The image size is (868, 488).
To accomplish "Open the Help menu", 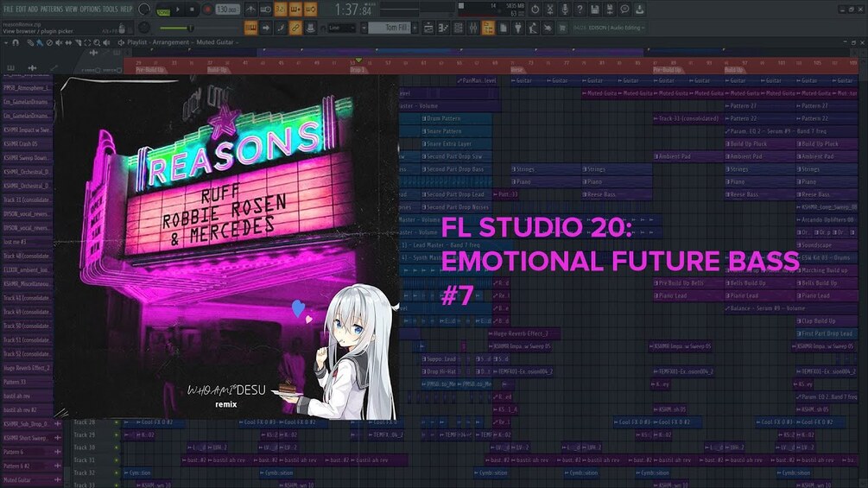I will click(x=127, y=9).
